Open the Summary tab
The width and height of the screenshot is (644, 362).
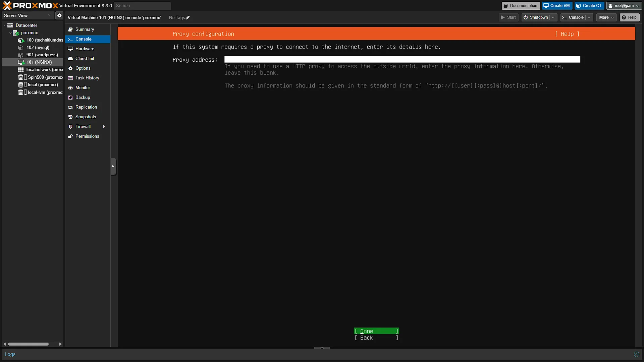click(88, 29)
